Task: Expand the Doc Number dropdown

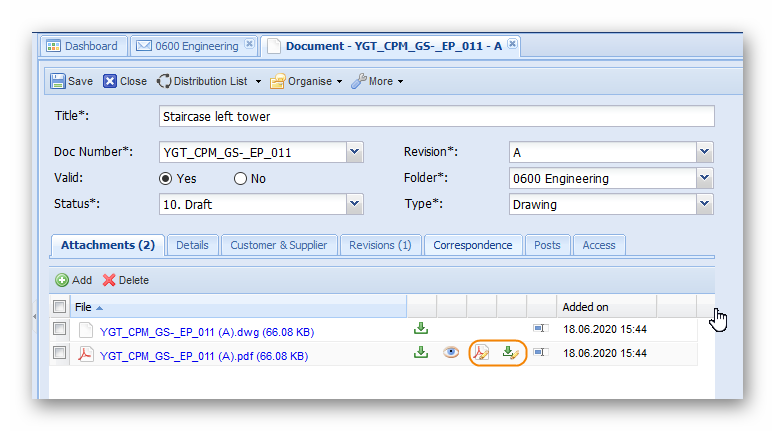Action: tap(354, 152)
